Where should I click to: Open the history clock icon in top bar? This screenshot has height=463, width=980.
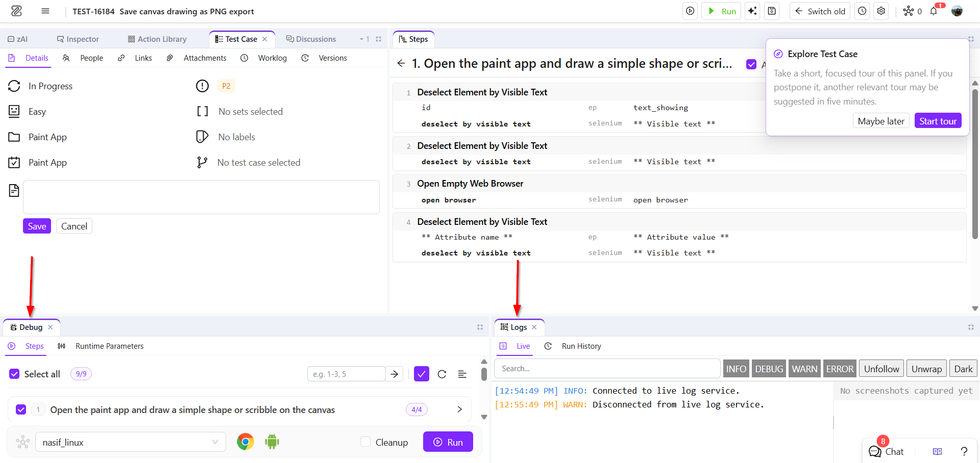point(862,11)
